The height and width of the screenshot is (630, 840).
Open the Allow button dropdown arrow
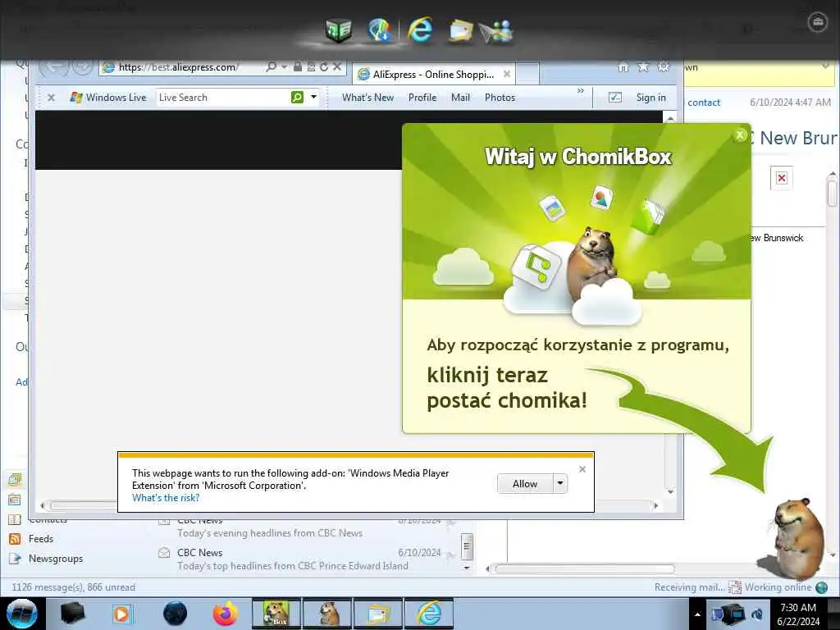[559, 484]
